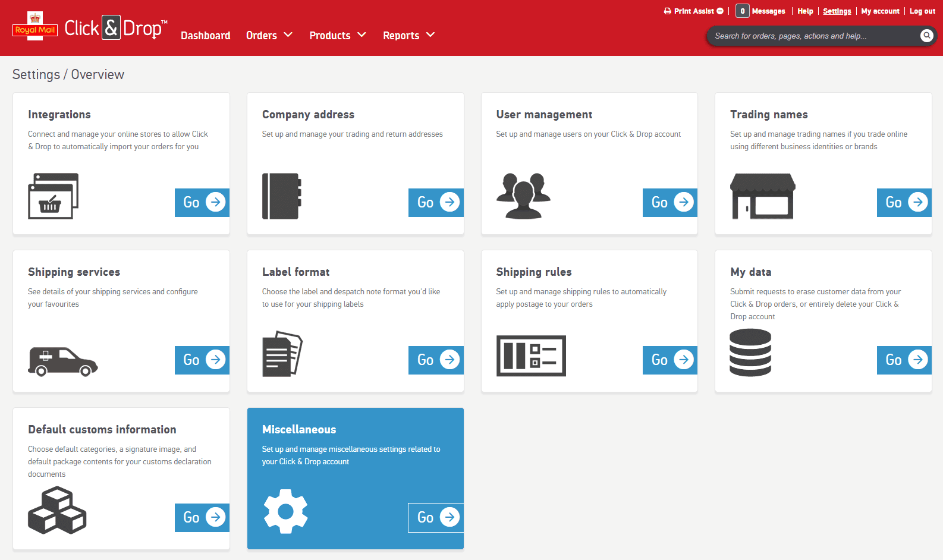The height and width of the screenshot is (560, 943).
Task: Click the Shipping services card title
Action: point(74,272)
